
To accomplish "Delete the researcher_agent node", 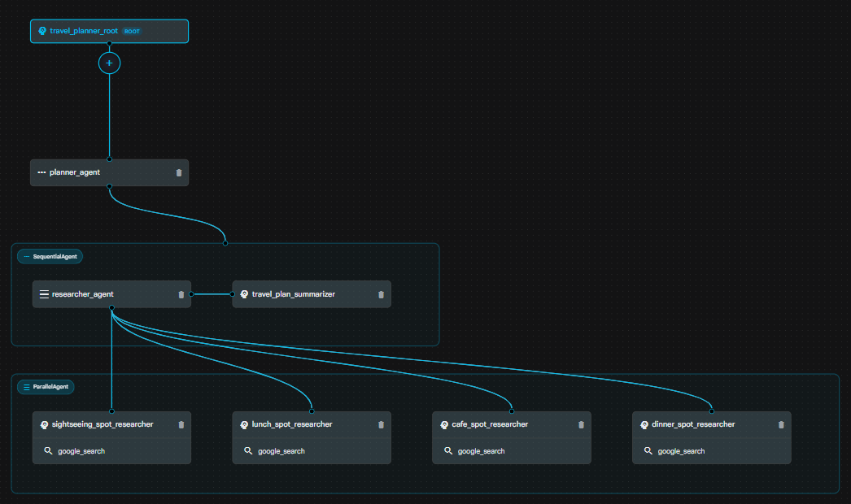I will click(181, 294).
